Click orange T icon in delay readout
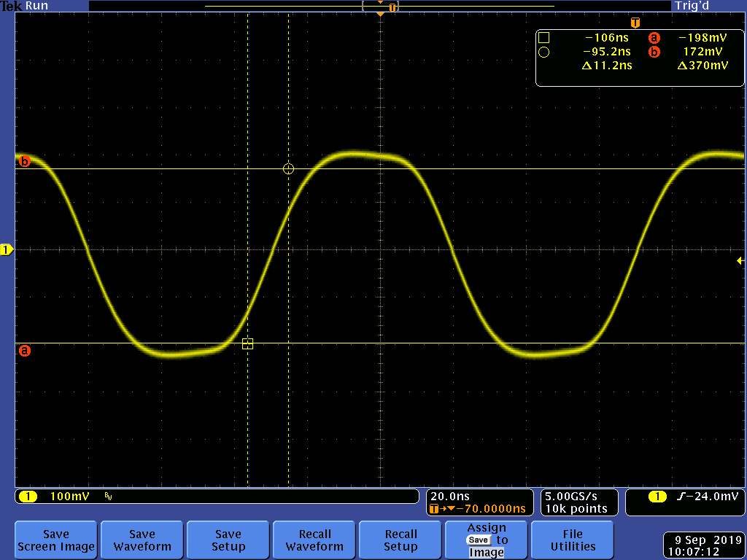Image resolution: width=747 pixels, height=560 pixels. coord(433,509)
